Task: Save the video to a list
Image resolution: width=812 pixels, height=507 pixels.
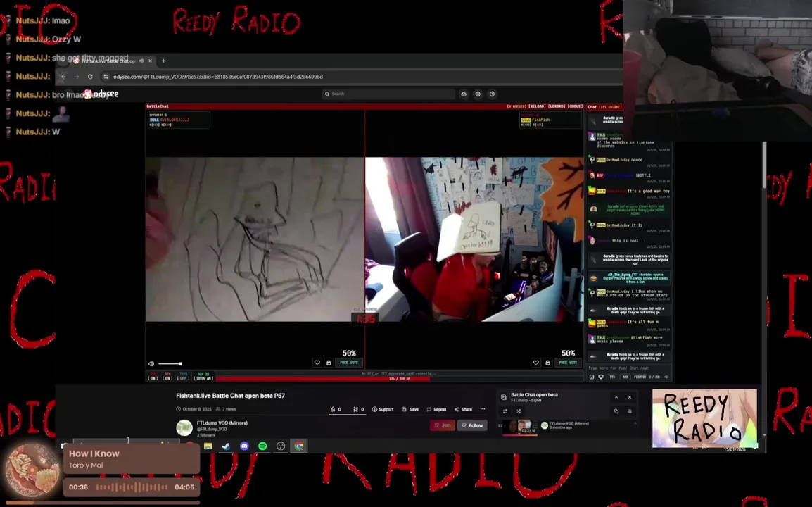Action: coord(410,410)
